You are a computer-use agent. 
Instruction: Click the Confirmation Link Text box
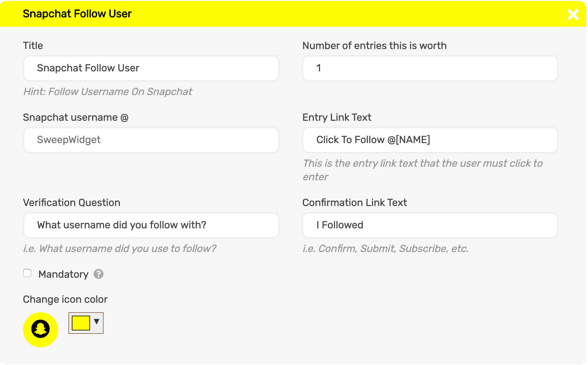point(430,225)
